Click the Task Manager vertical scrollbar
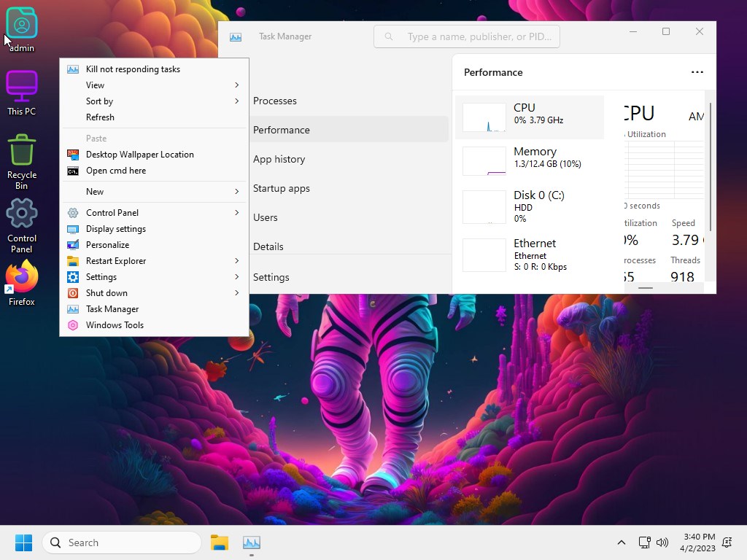 pos(710,167)
